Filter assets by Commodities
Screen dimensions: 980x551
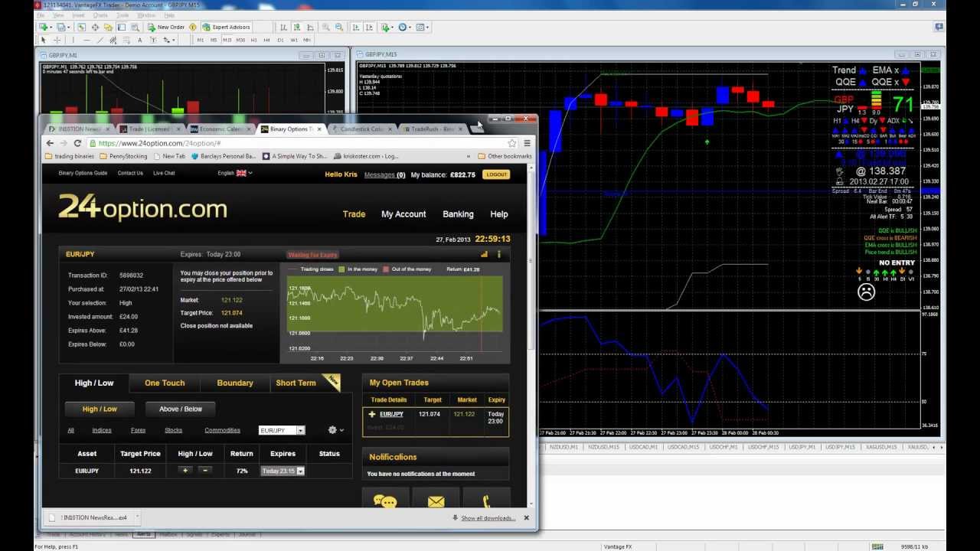(222, 430)
